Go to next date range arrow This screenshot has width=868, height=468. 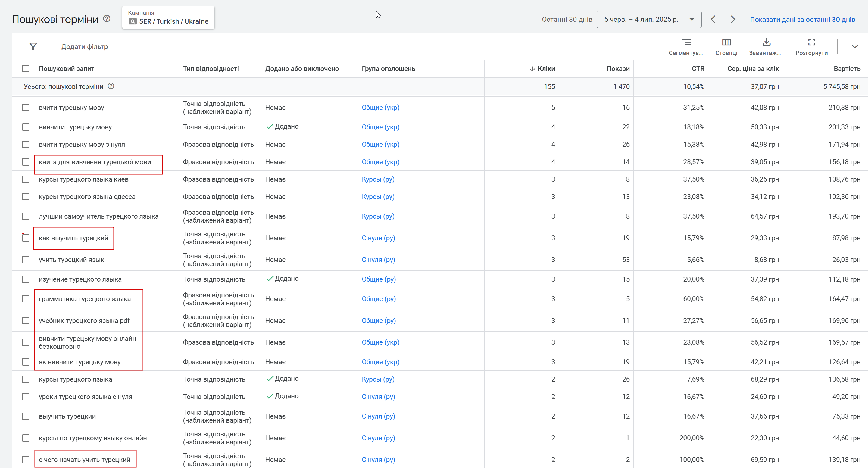733,19
